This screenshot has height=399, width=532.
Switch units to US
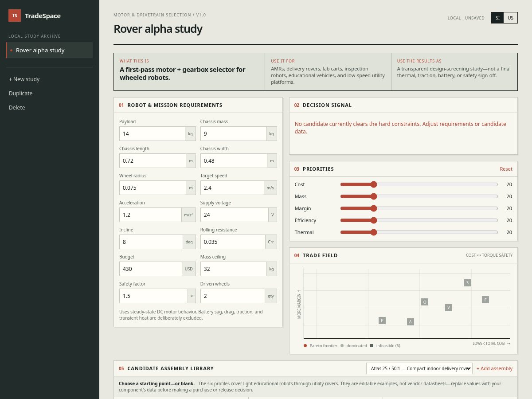tap(511, 18)
